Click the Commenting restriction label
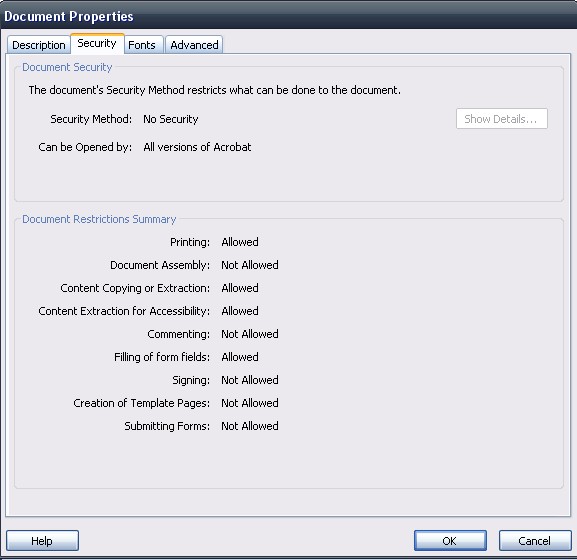This screenshot has width=577, height=560. pos(178,334)
